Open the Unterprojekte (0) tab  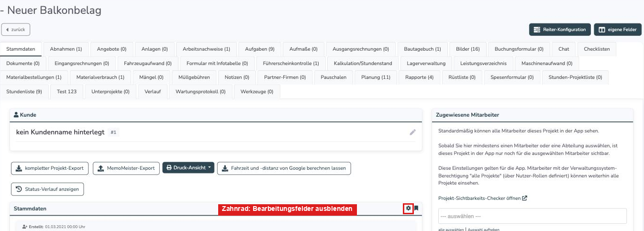tap(111, 91)
